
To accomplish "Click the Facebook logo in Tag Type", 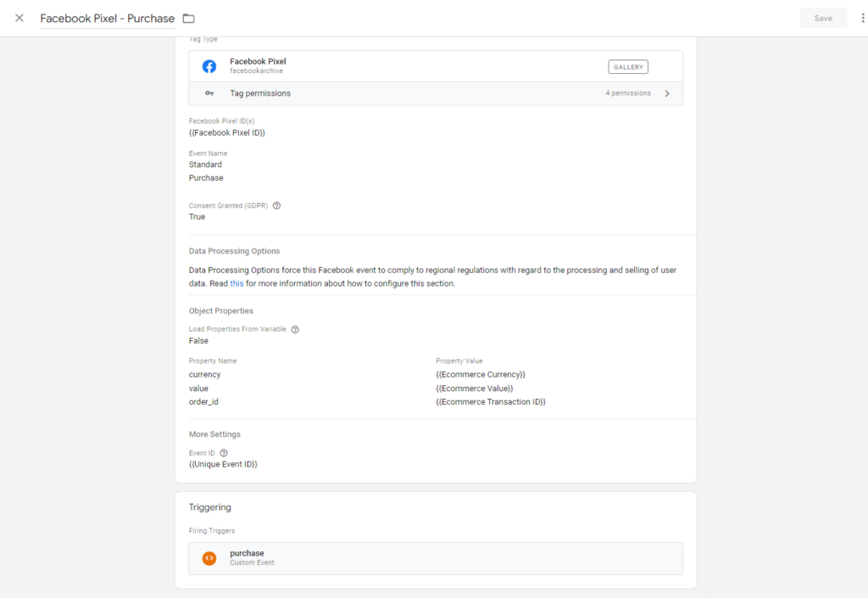I will pyautogui.click(x=209, y=66).
